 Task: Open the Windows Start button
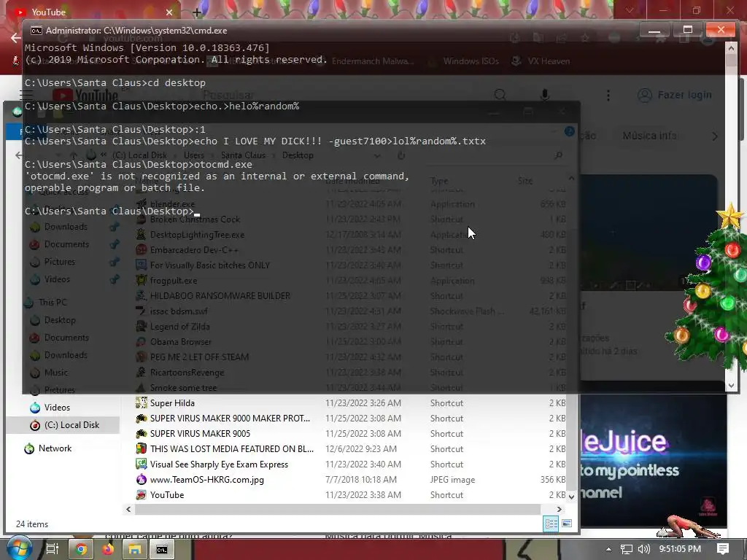click(x=20, y=548)
